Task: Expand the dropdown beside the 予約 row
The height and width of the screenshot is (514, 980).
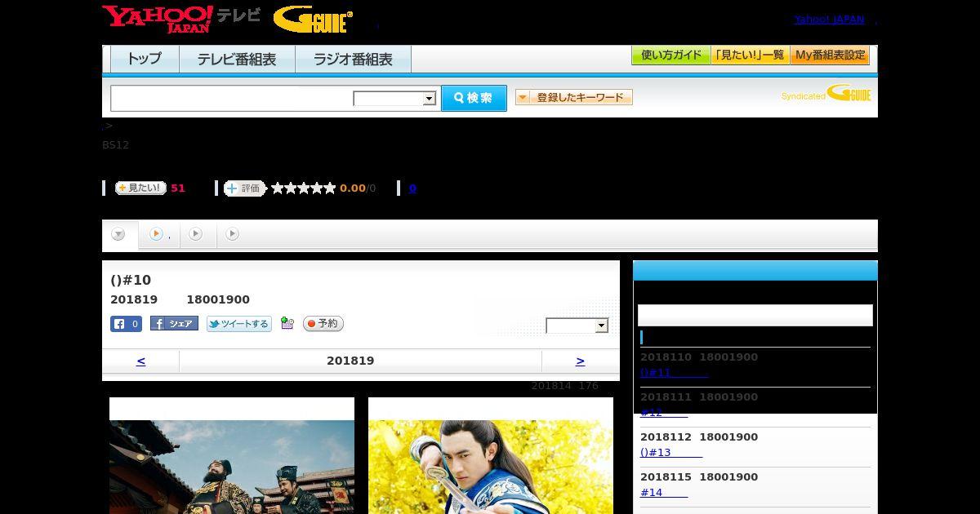Action: [x=577, y=326]
